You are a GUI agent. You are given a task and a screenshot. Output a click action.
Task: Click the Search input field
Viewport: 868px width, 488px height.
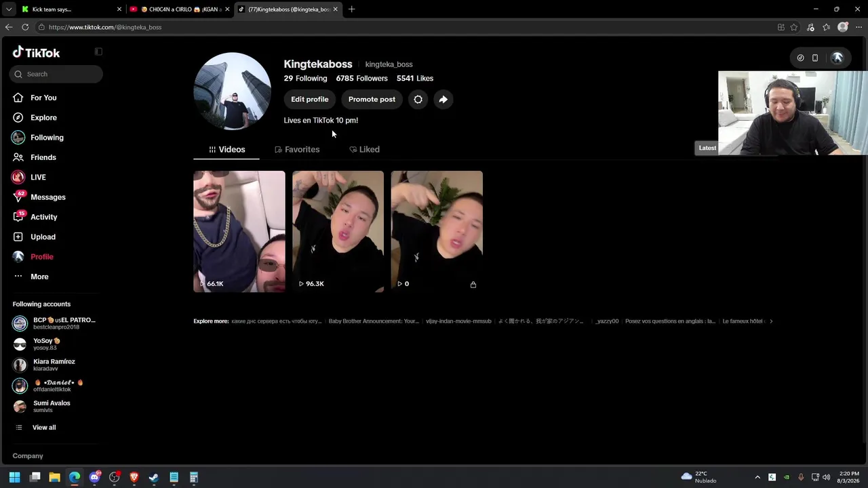click(56, 74)
